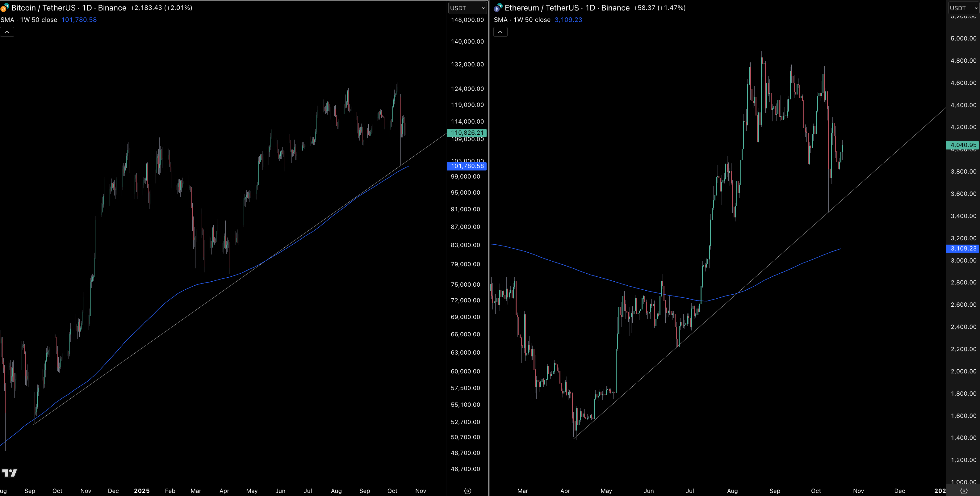Click the green 110,826.21 current price label
This screenshot has width=980, height=496.
pyautogui.click(x=467, y=132)
